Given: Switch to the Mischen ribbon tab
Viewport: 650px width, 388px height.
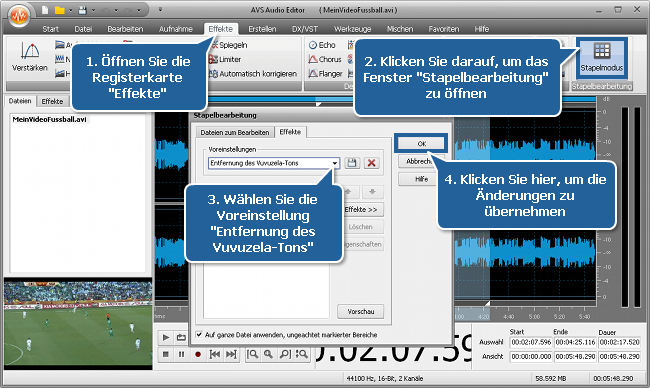Looking at the screenshot, I should 400,29.
